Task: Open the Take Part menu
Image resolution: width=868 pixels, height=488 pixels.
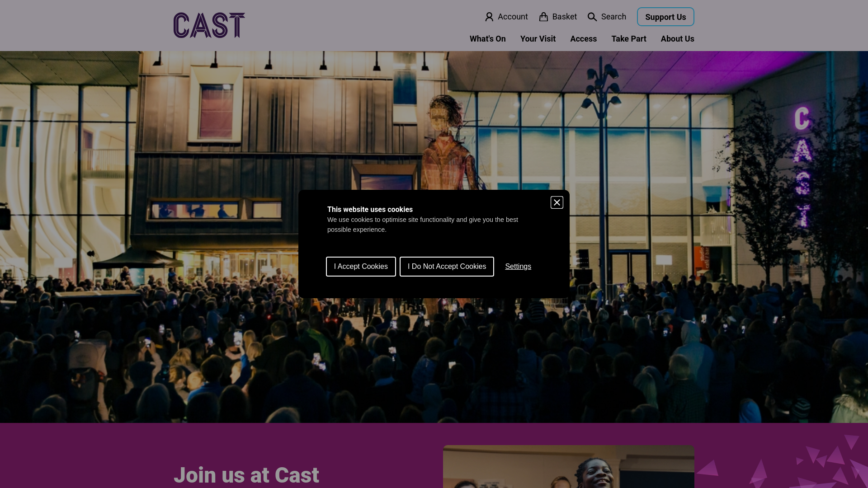Action: pos(629,39)
